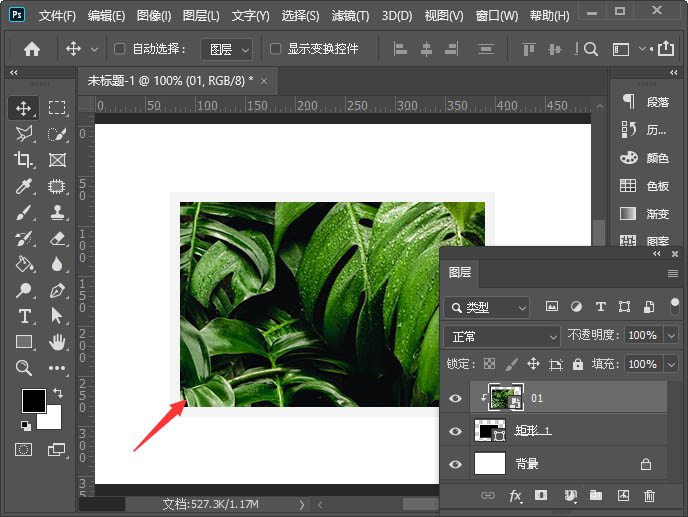
Task: Open the 图像(I) menu
Action: pos(154,16)
